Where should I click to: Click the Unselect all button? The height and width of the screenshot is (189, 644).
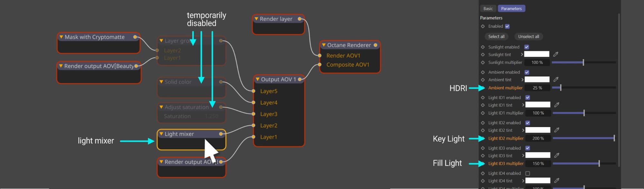pyautogui.click(x=528, y=36)
